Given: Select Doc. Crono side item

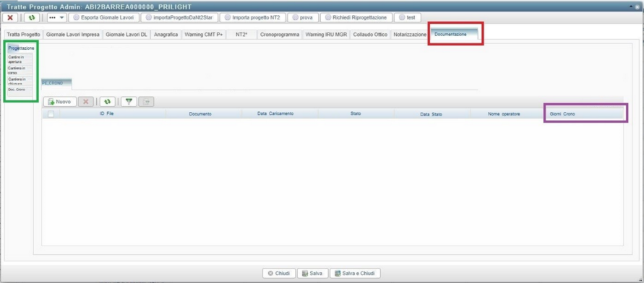Looking at the screenshot, I should tap(20, 90).
